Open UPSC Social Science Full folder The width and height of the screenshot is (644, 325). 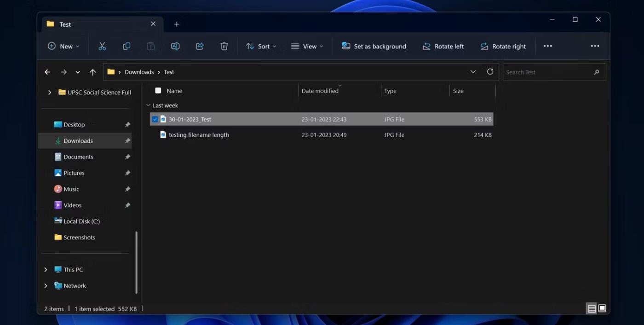pyautogui.click(x=95, y=93)
